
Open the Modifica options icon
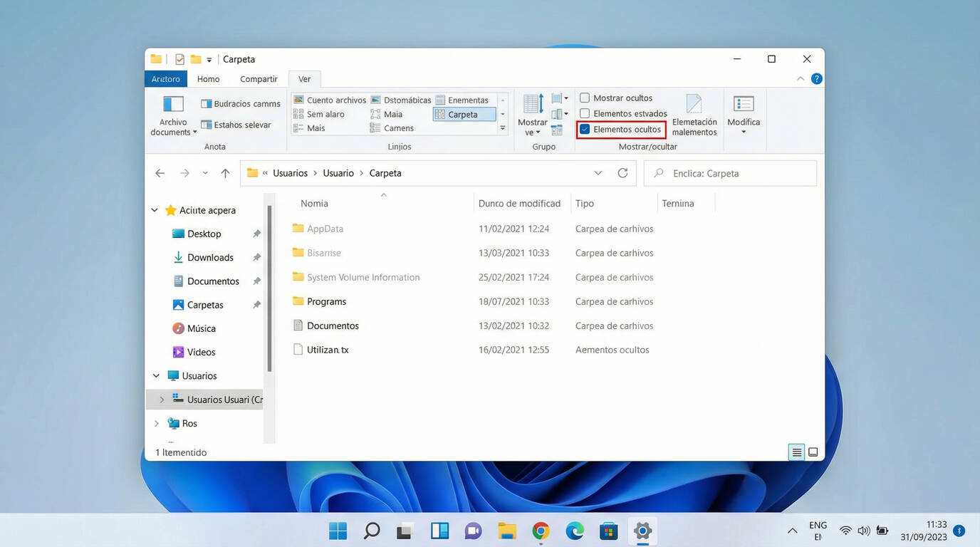[x=744, y=105]
